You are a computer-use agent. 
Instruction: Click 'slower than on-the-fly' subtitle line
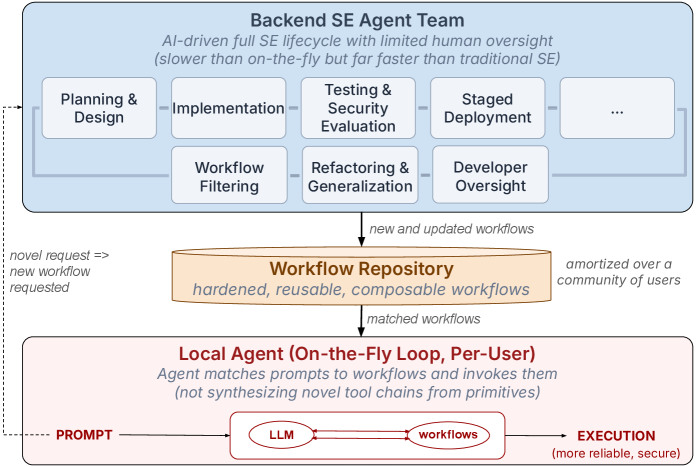pos(357,59)
